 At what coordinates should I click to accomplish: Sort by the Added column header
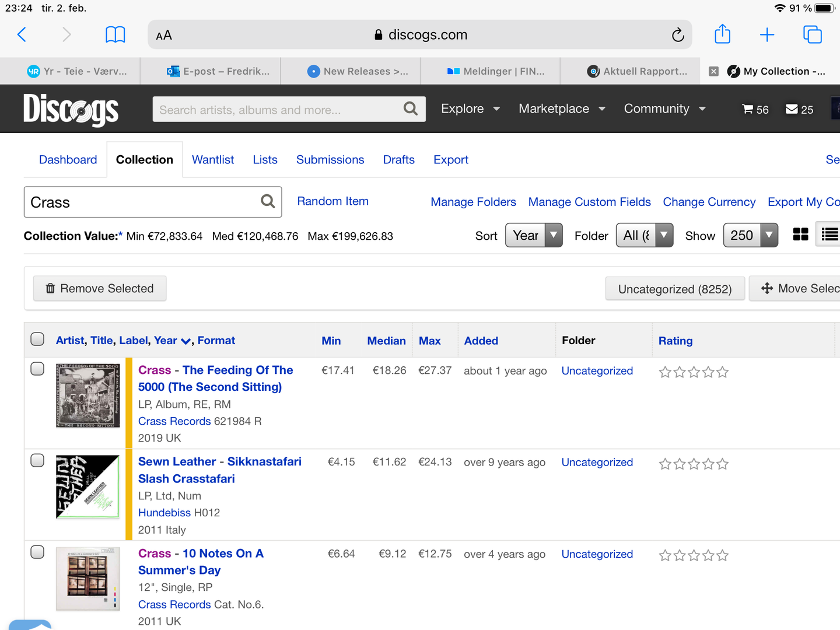coord(481,341)
